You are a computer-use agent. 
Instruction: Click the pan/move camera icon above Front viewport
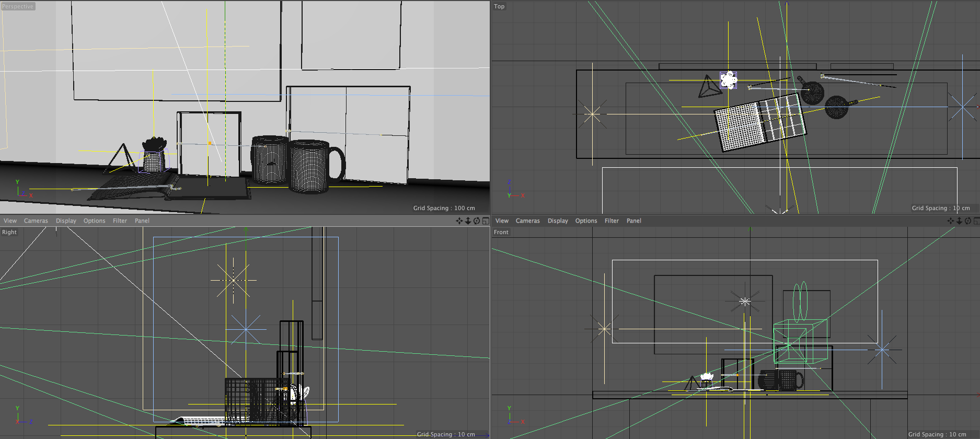point(951,221)
